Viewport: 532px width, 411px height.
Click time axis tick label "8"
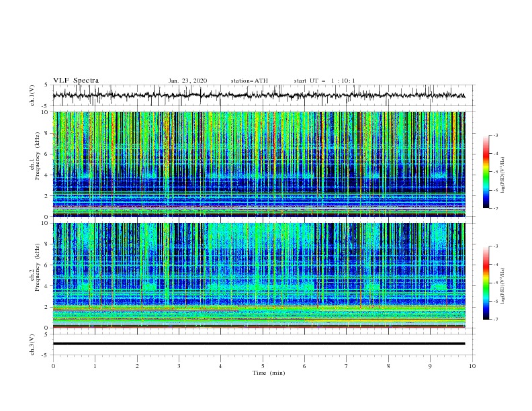(388, 366)
